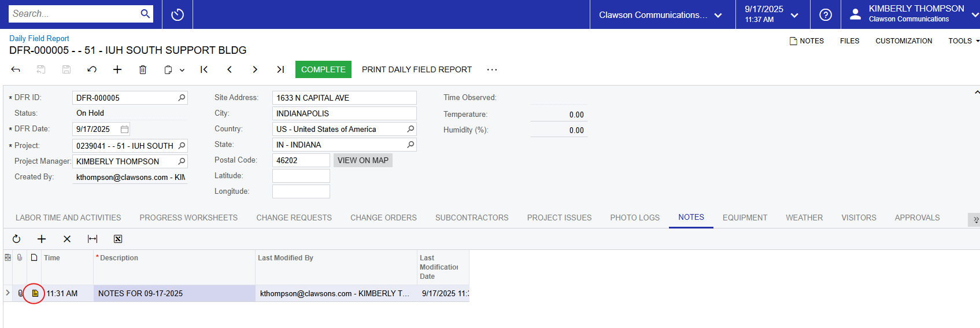The image size is (980, 328).
Task: Fit columns in the notes grid
Action: [x=93, y=239]
